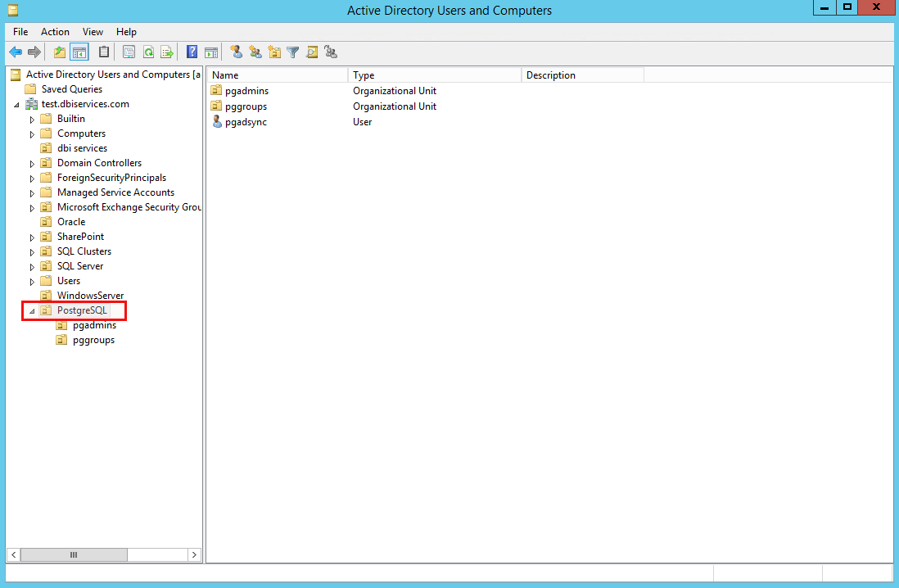Sort by the Description column header
Screen dimensions: 899x588
[582, 75]
